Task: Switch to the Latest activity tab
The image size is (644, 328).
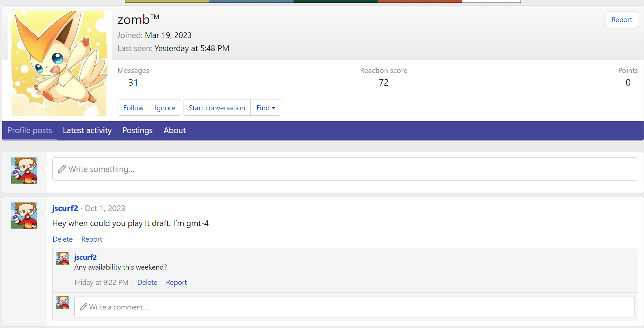Action: [87, 131]
